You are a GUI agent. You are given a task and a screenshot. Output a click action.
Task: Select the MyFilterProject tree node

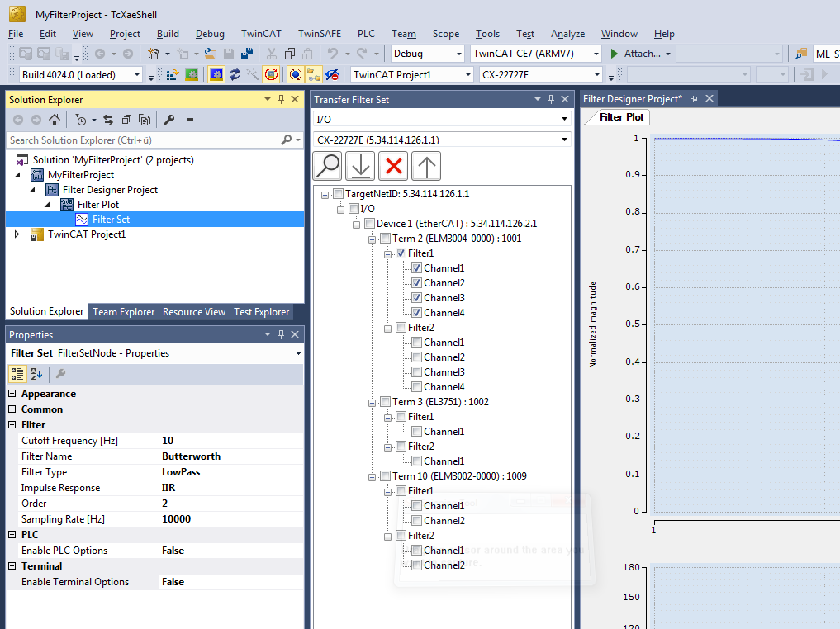coord(80,175)
